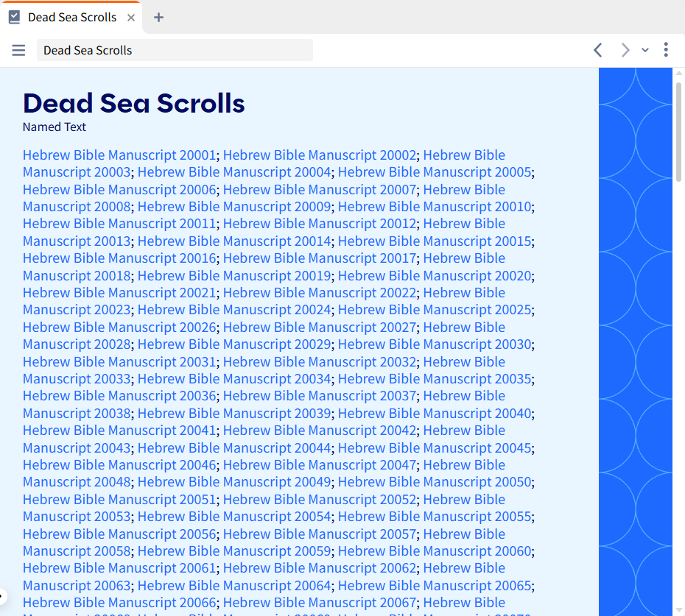
Task: Open Hebrew Bible Manuscript 20066 link
Action: click(x=119, y=603)
